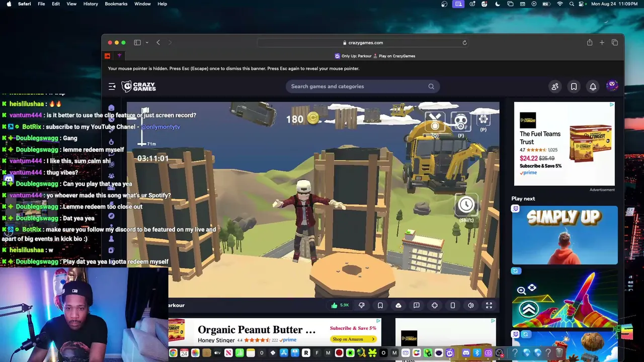Image resolution: width=644 pixels, height=362 pixels.
Task: Click the in-game timer 03:11:01
Action: click(153, 158)
